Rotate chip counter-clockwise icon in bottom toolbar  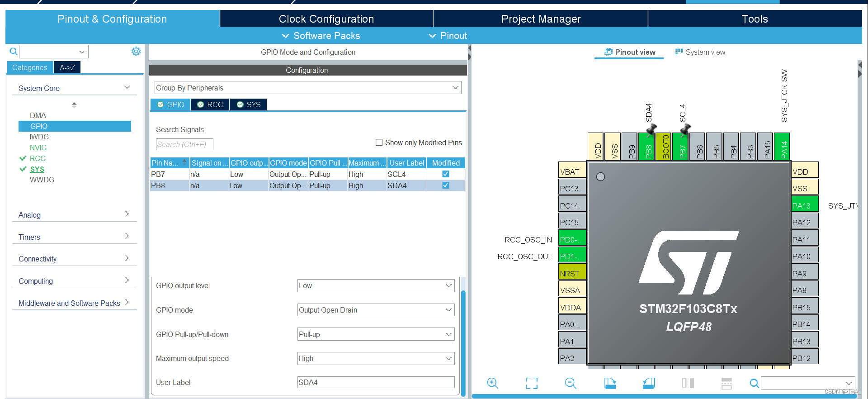(649, 383)
